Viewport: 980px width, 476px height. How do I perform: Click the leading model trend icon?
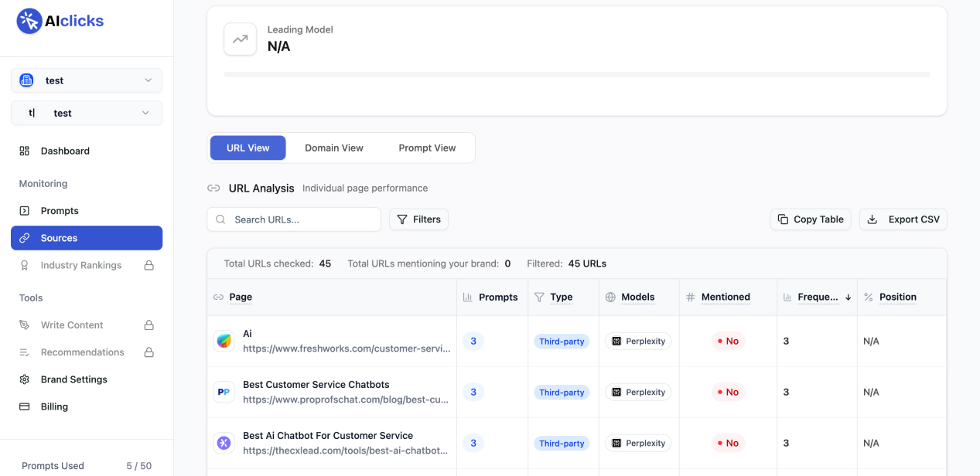coord(240,39)
